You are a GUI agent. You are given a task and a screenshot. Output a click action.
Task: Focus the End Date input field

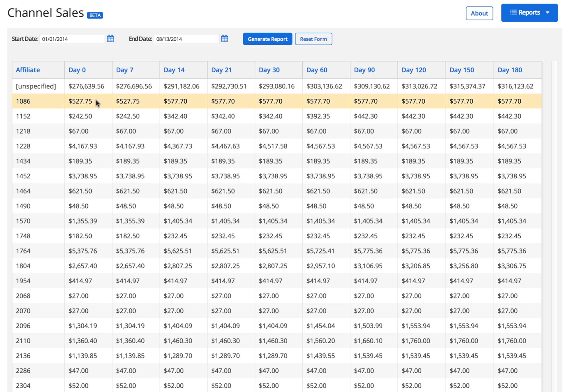pos(186,39)
